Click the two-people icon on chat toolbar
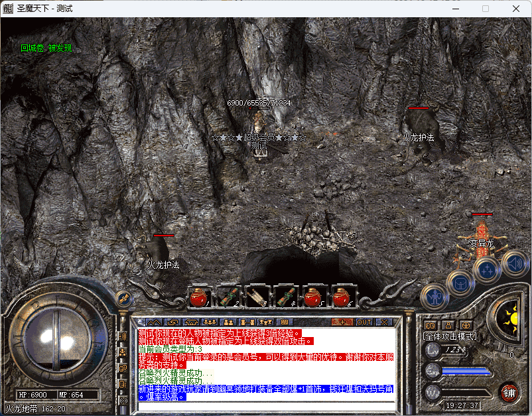 [x=229, y=322]
